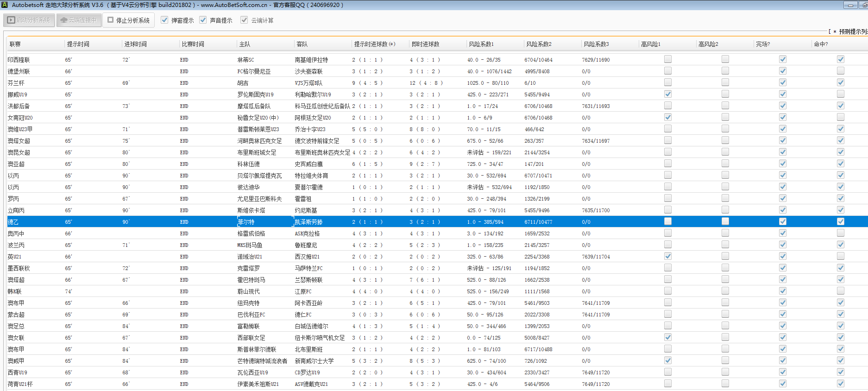Click the 云端连接中 cloud button
This screenshot has width=868, height=391.
[x=79, y=20]
